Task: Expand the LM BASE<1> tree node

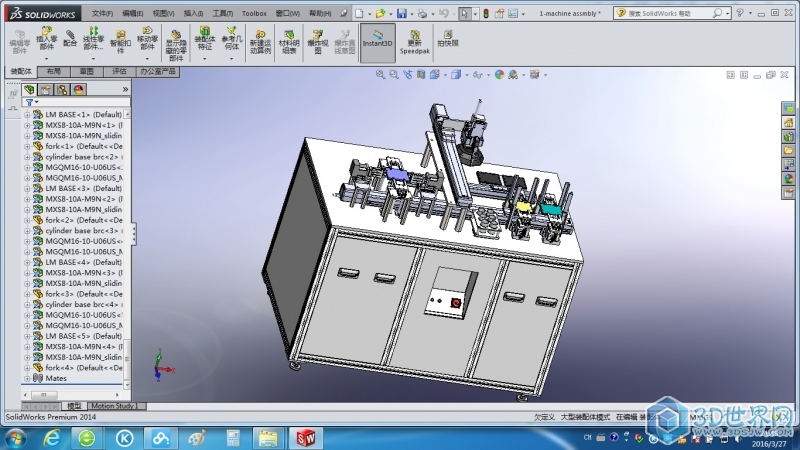Action: pyautogui.click(x=27, y=115)
